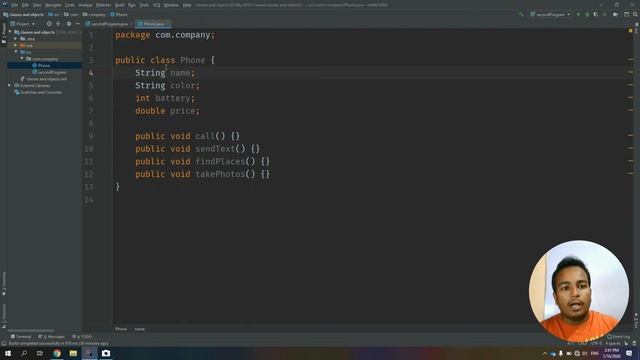
Task: Click the Search Everywhere magnifier icon
Action: coord(635,14)
